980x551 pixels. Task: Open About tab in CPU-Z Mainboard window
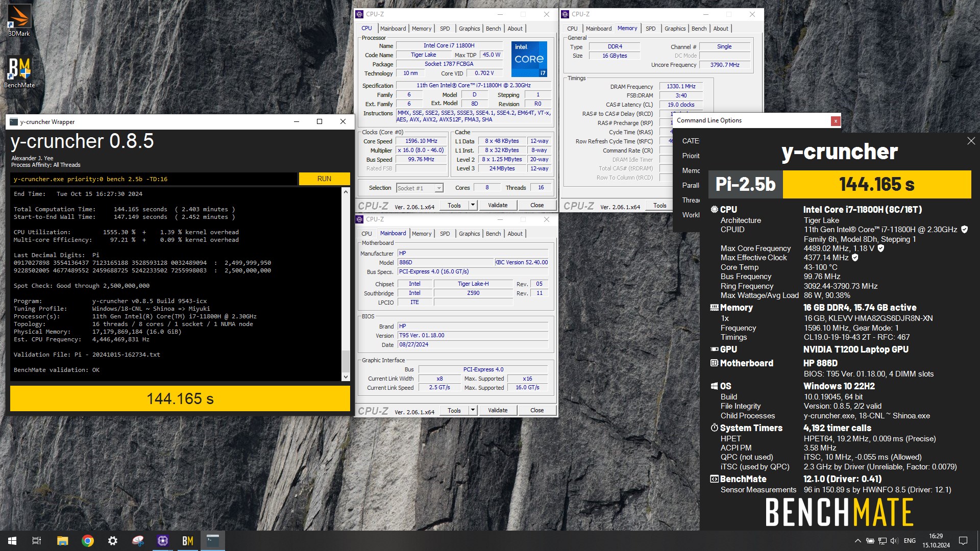click(515, 234)
